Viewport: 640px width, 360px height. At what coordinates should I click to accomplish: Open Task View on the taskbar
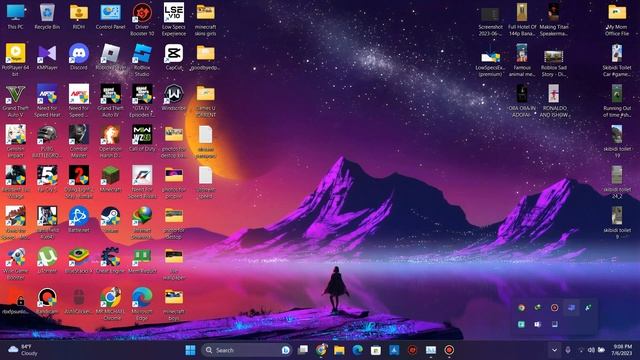coord(303,350)
